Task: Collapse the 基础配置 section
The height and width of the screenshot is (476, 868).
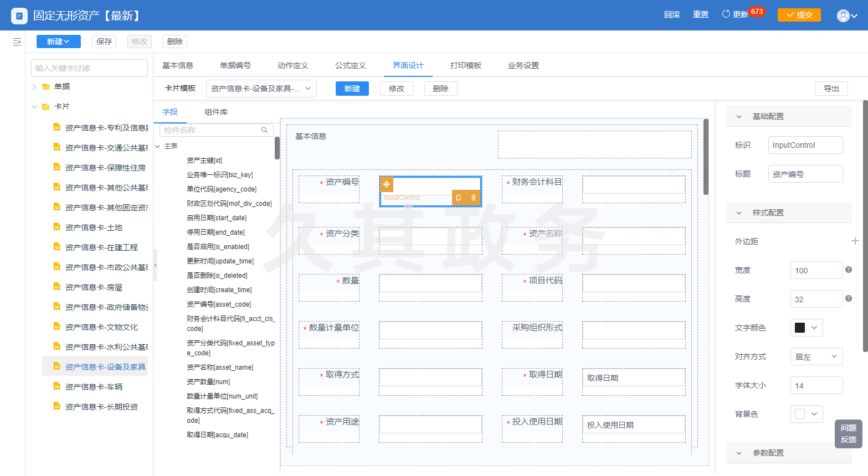Action: coord(739,117)
